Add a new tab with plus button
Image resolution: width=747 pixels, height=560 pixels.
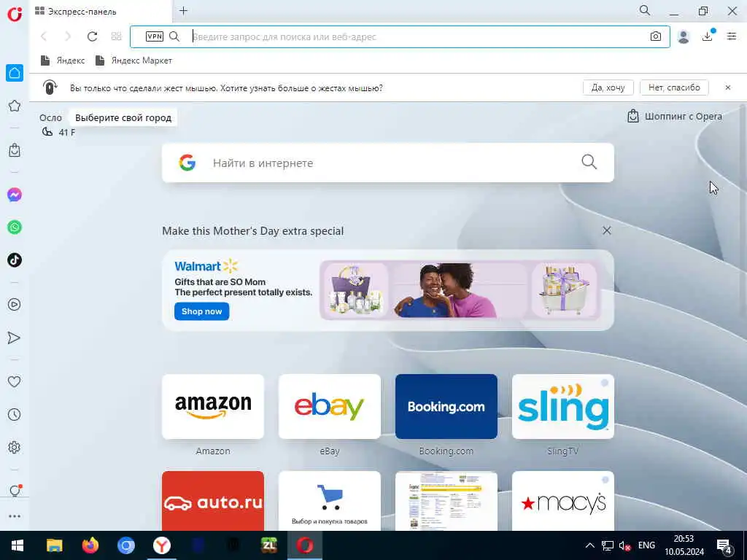point(183,11)
